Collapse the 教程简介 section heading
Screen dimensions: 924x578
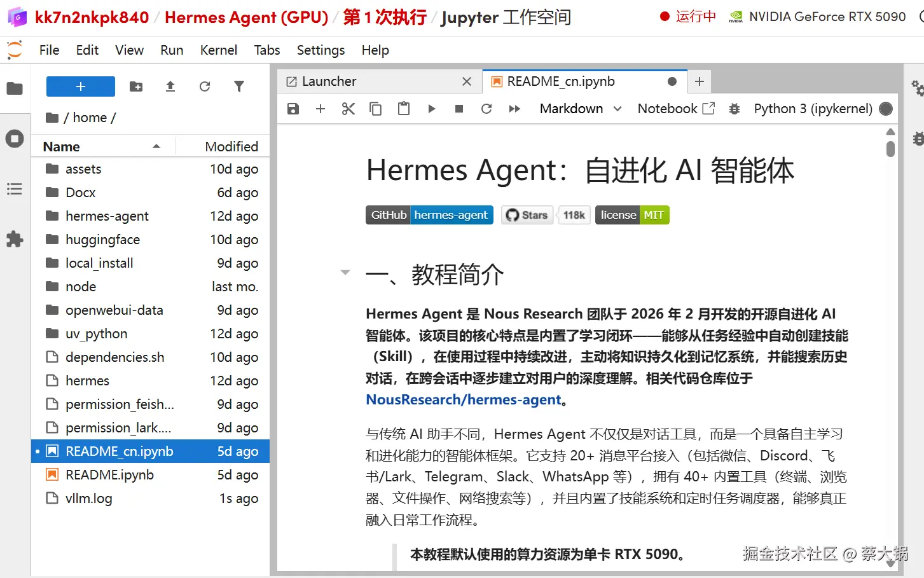pyautogui.click(x=345, y=272)
